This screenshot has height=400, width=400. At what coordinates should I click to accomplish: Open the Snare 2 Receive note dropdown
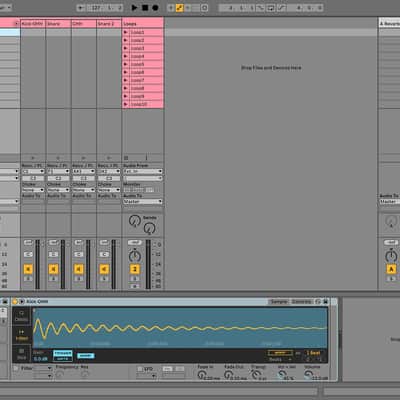[109, 171]
